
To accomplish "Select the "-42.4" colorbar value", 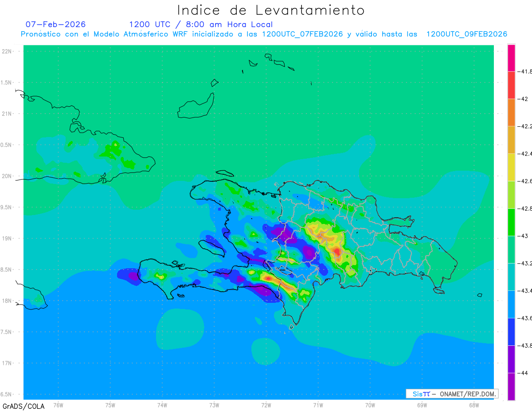I will tap(525, 153).
